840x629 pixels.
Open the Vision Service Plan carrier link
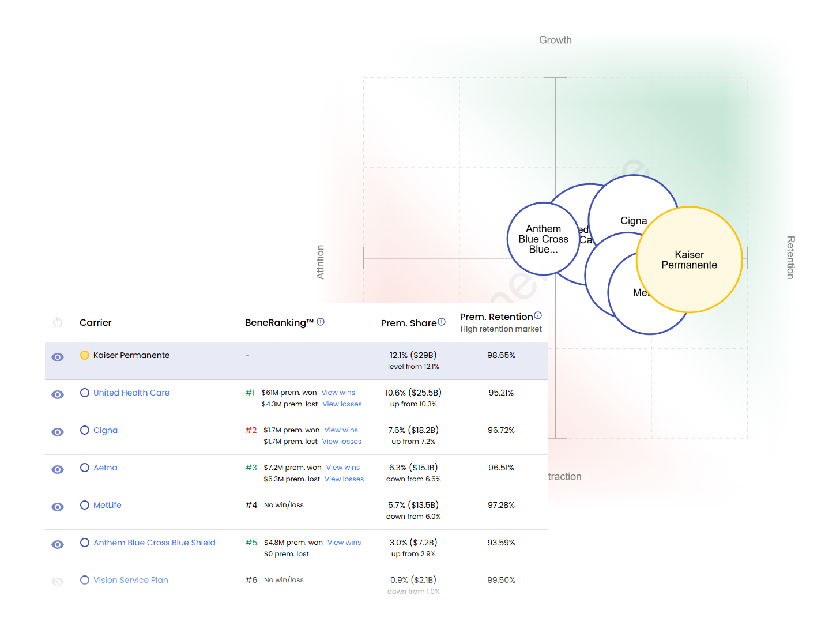tap(131, 580)
